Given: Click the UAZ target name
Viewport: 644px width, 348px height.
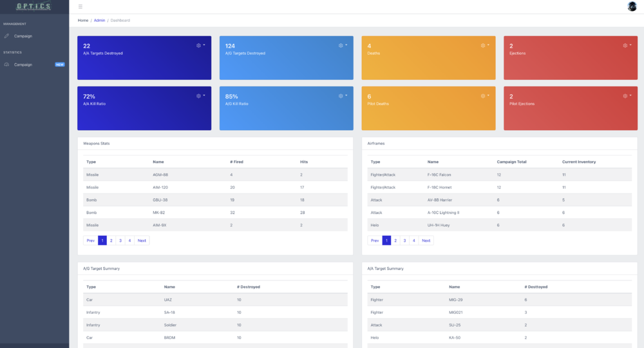Looking at the screenshot, I should (x=167, y=300).
